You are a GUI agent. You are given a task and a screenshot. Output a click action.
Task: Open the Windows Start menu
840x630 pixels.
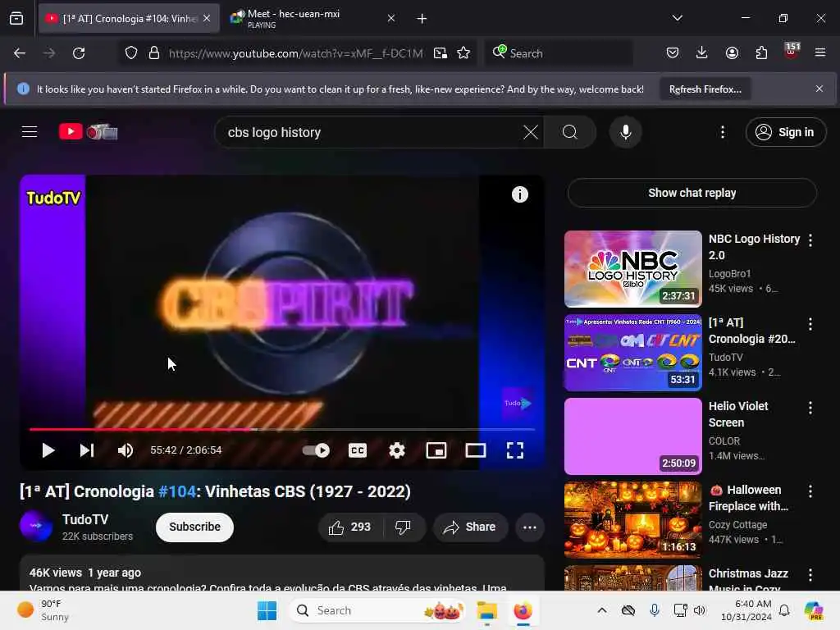(267, 610)
